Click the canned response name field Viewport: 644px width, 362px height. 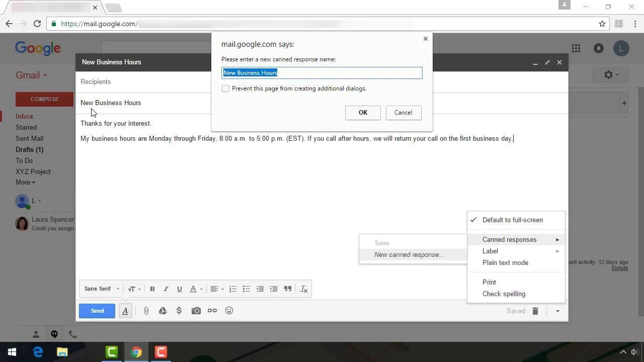tap(321, 73)
